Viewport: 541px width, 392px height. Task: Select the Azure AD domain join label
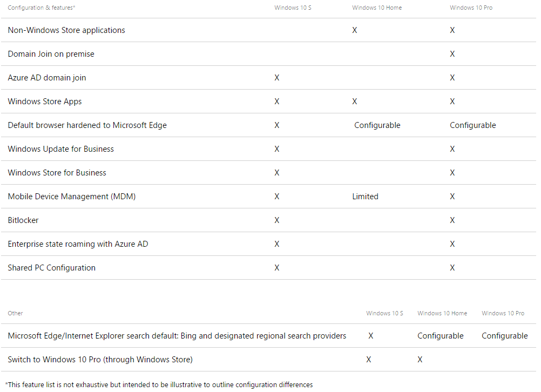click(47, 78)
